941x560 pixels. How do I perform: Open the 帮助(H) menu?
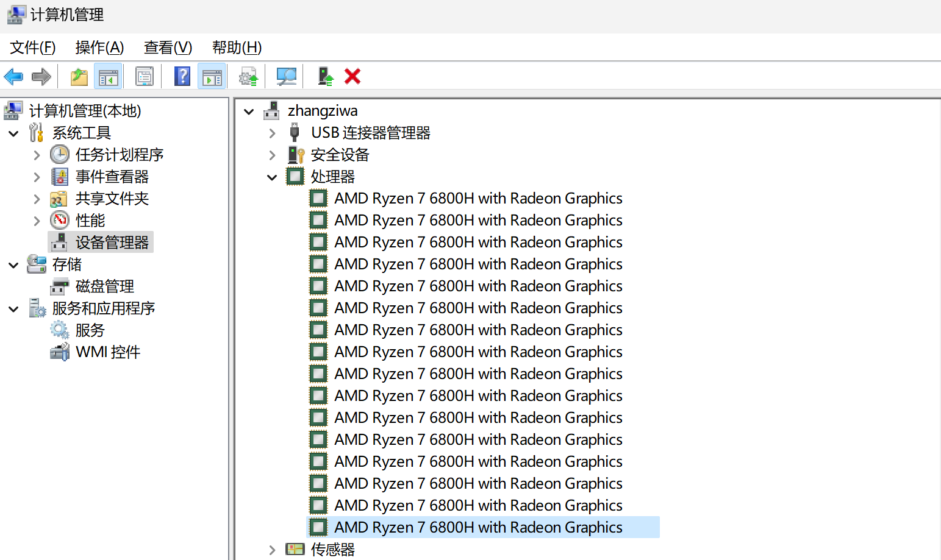click(237, 48)
